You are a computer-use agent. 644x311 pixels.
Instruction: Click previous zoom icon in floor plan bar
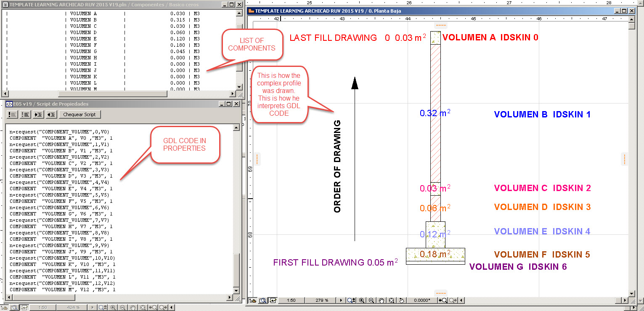(443, 300)
